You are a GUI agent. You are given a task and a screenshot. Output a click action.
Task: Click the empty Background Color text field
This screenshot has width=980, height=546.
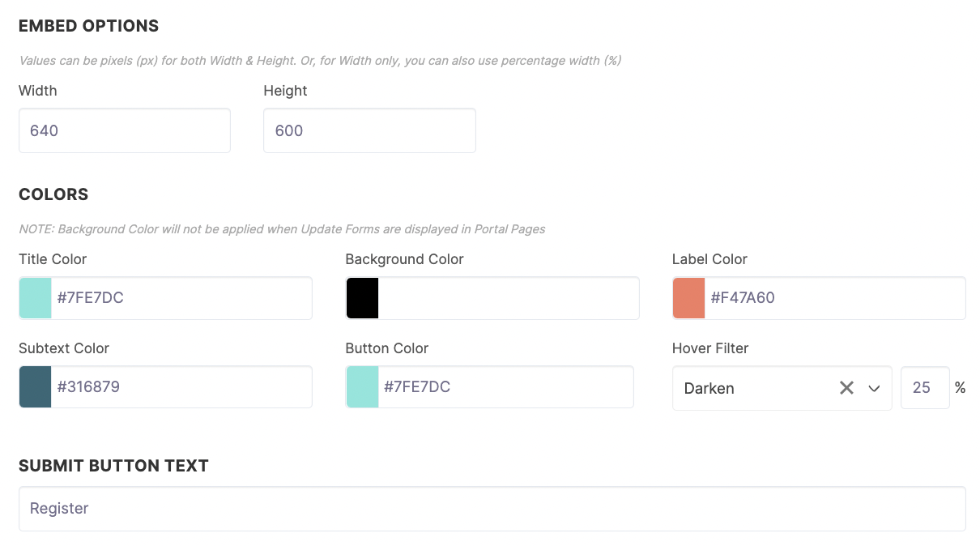(509, 297)
